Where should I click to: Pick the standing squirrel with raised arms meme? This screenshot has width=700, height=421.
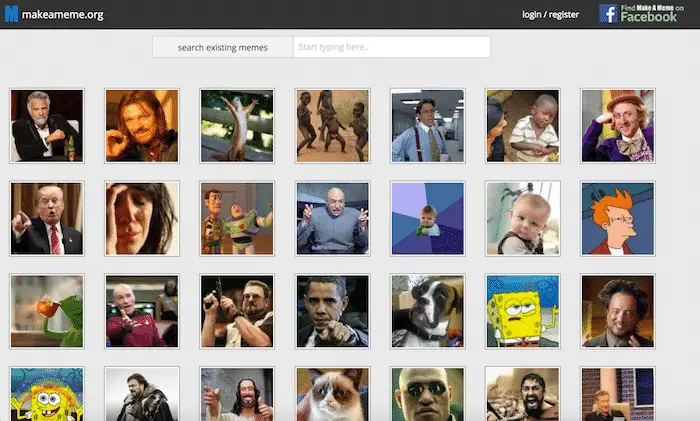click(x=237, y=126)
